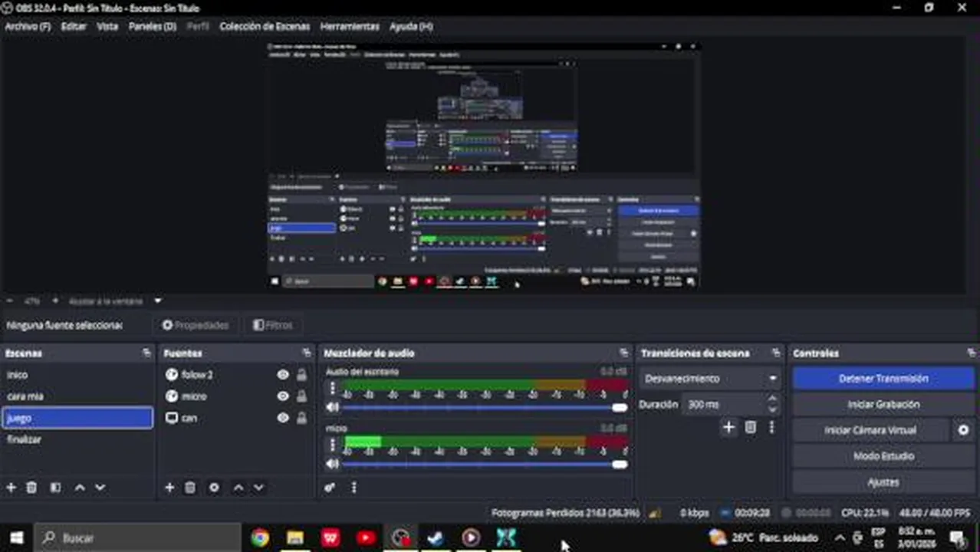980x552 pixels.
Task: Click Detener Transmisión button
Action: coord(883,379)
